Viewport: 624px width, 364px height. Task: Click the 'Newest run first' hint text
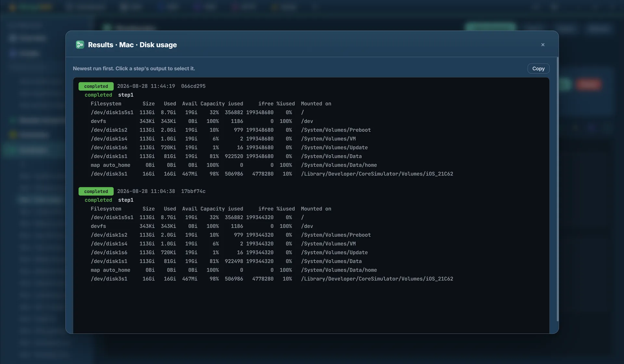tap(134, 69)
